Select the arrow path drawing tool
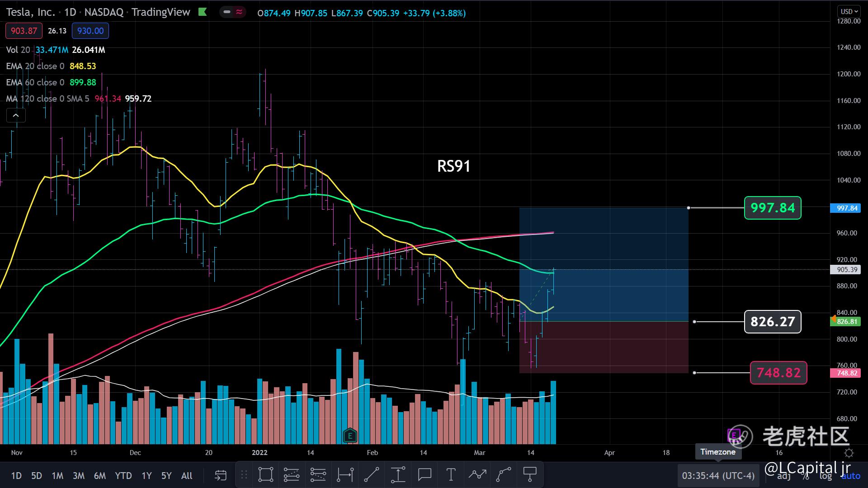This screenshot has width=868, height=488. click(x=477, y=475)
